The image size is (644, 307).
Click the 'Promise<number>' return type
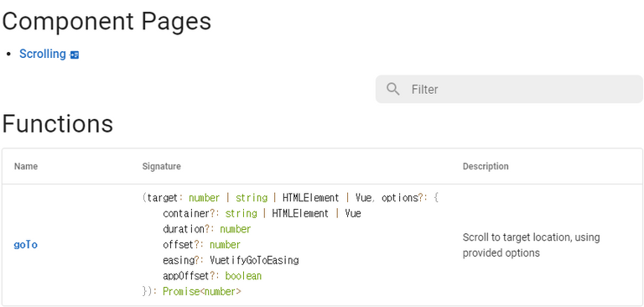click(201, 292)
